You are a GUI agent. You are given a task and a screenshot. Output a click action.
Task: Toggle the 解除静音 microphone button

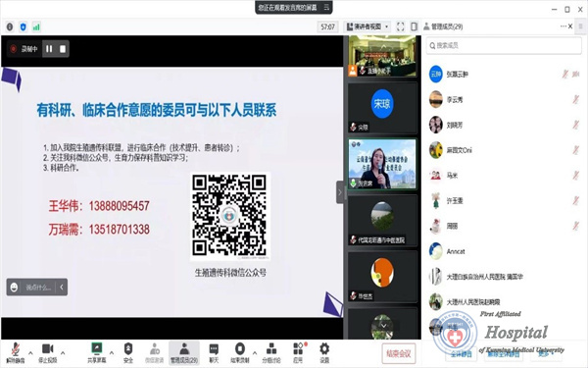click(x=16, y=352)
